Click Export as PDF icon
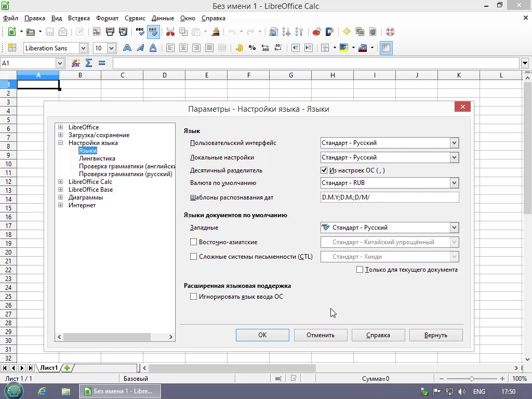This screenshot has width=532, height=399. click(x=97, y=32)
